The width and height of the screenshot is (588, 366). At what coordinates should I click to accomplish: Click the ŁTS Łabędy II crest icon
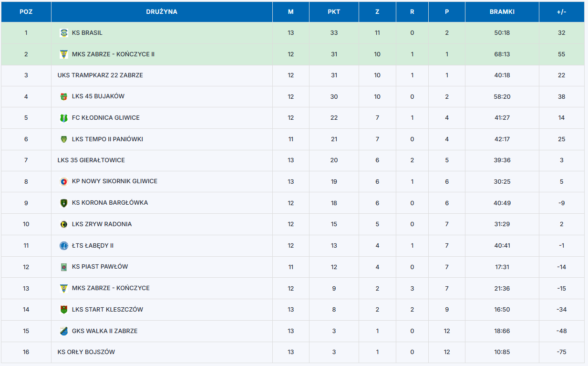pyautogui.click(x=63, y=246)
